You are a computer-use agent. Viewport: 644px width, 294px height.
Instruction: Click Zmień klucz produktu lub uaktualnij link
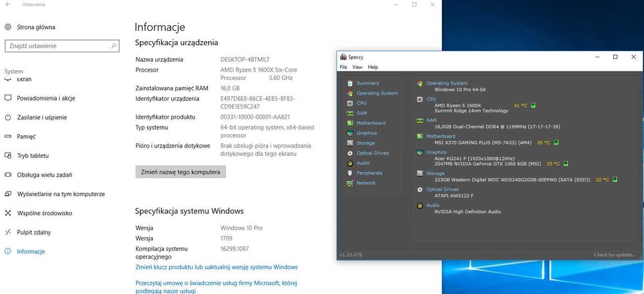coord(216,268)
